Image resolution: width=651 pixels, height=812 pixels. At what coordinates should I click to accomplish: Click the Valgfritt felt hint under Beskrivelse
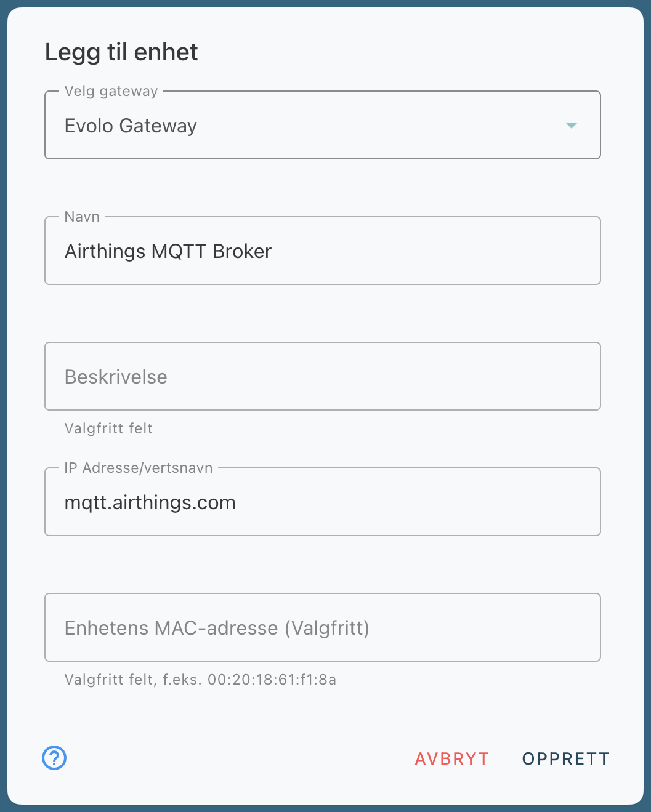(x=108, y=428)
